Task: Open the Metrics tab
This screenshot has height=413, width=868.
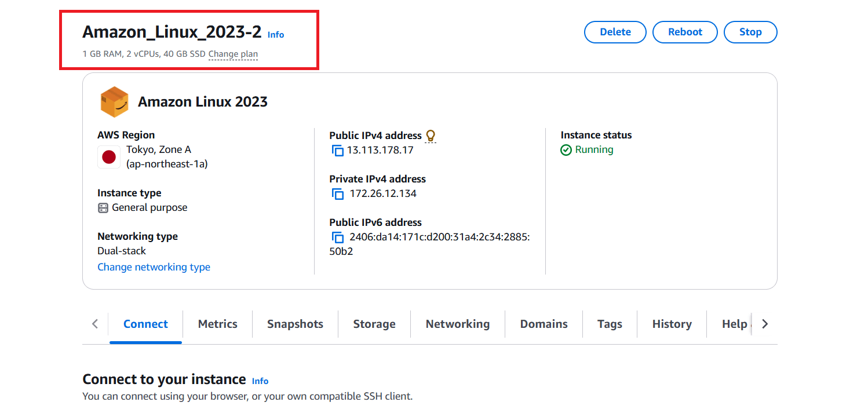Action: coord(218,324)
